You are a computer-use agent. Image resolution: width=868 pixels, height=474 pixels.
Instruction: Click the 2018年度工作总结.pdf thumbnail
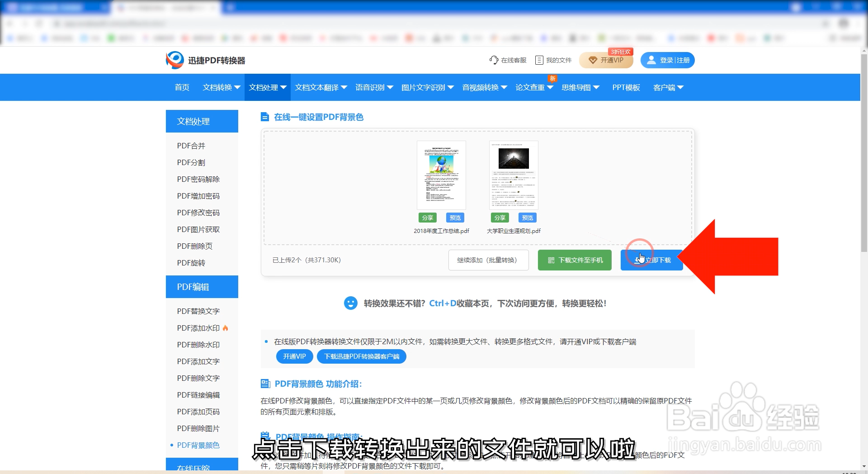click(441, 175)
